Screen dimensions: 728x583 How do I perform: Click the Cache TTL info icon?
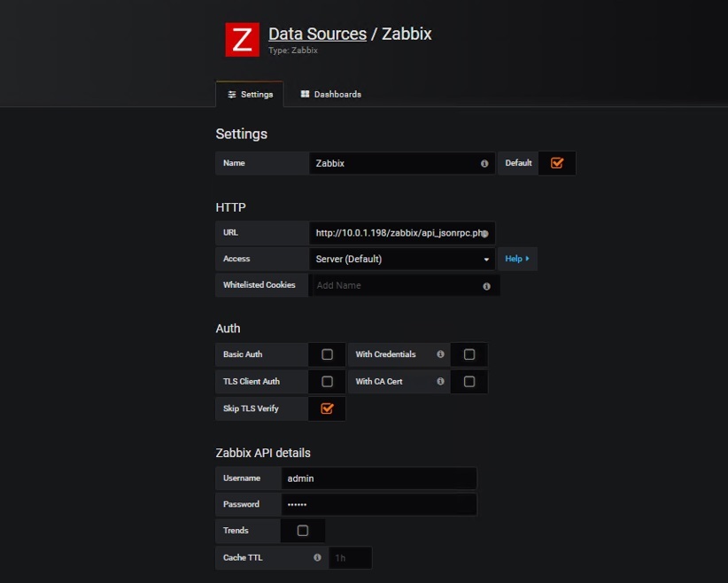coord(317,558)
